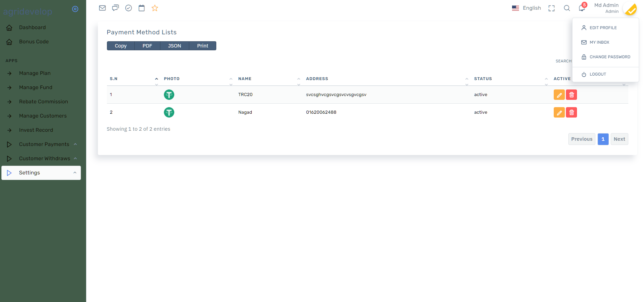
Task: Click the PDF export button
Action: [147, 46]
